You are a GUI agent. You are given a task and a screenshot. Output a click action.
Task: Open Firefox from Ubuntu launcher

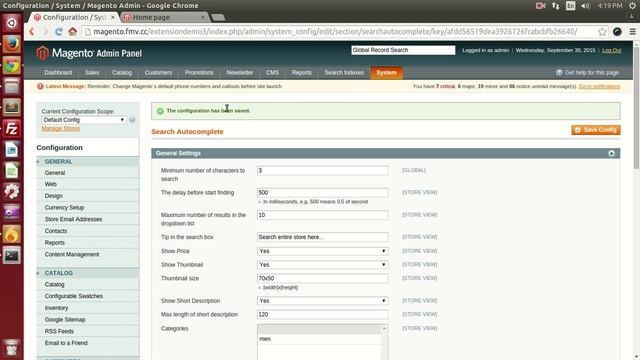point(11,44)
